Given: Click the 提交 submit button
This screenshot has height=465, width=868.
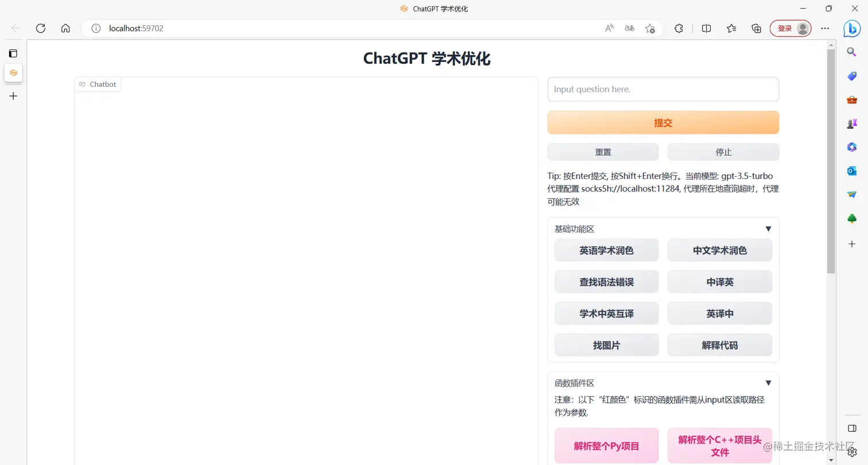Looking at the screenshot, I should (663, 123).
